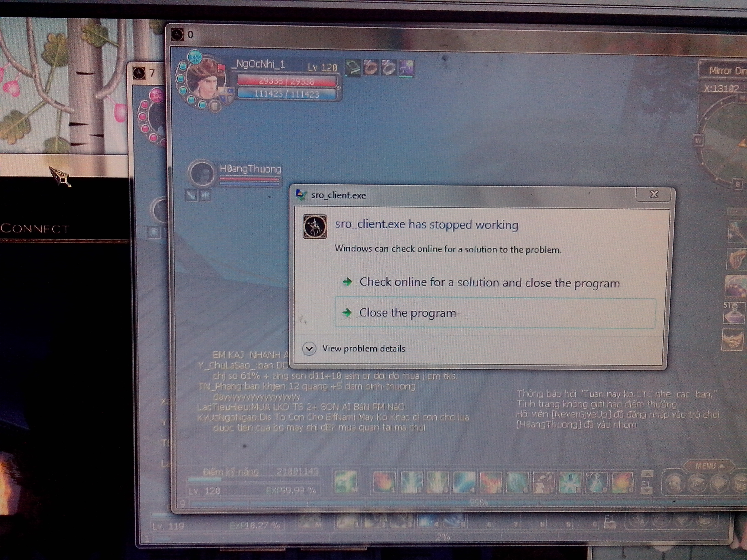Viewport: 747px width, 560px height.
Task: Click chat line starting 'KyUcNgoNgao:Dis To Con'
Action: 333,417
